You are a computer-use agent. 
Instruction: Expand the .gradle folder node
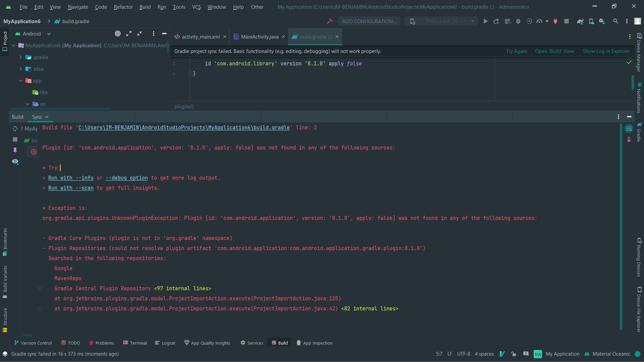tap(20, 57)
